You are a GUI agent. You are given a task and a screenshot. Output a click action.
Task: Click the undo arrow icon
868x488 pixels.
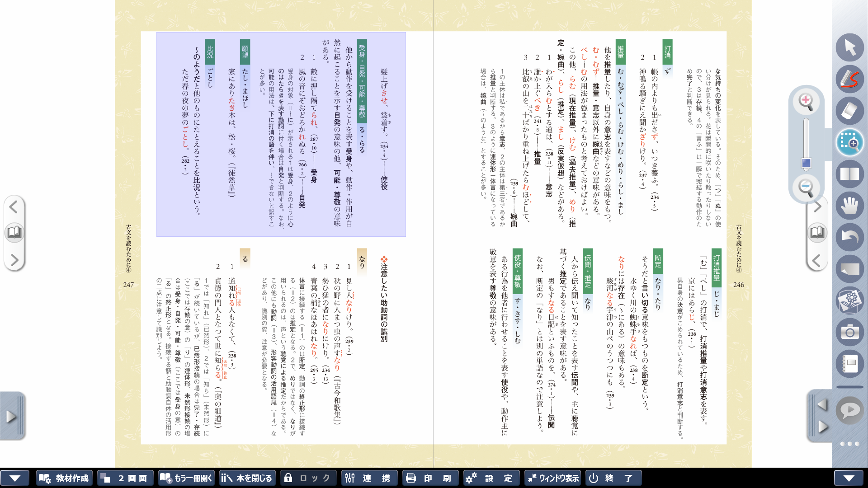click(849, 238)
